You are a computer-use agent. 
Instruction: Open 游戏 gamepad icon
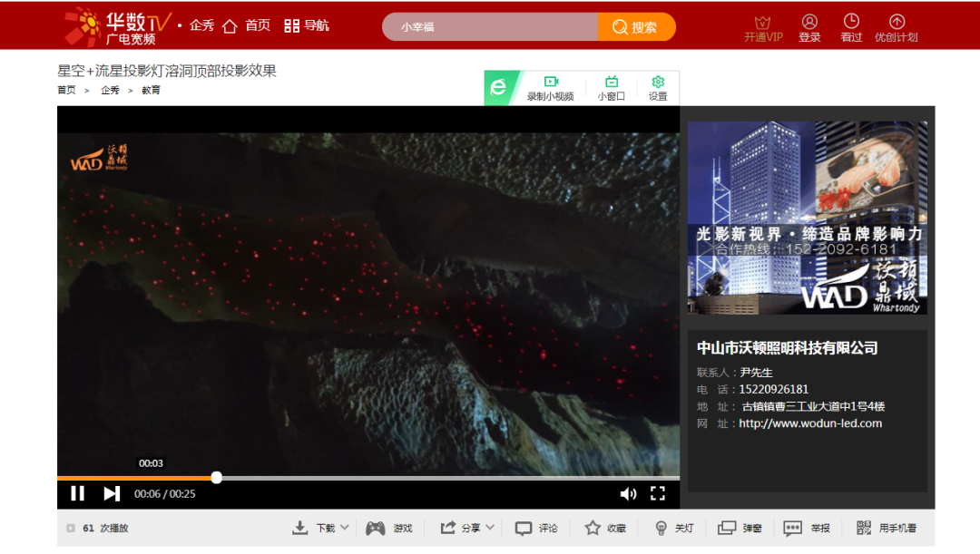pyautogui.click(x=376, y=529)
